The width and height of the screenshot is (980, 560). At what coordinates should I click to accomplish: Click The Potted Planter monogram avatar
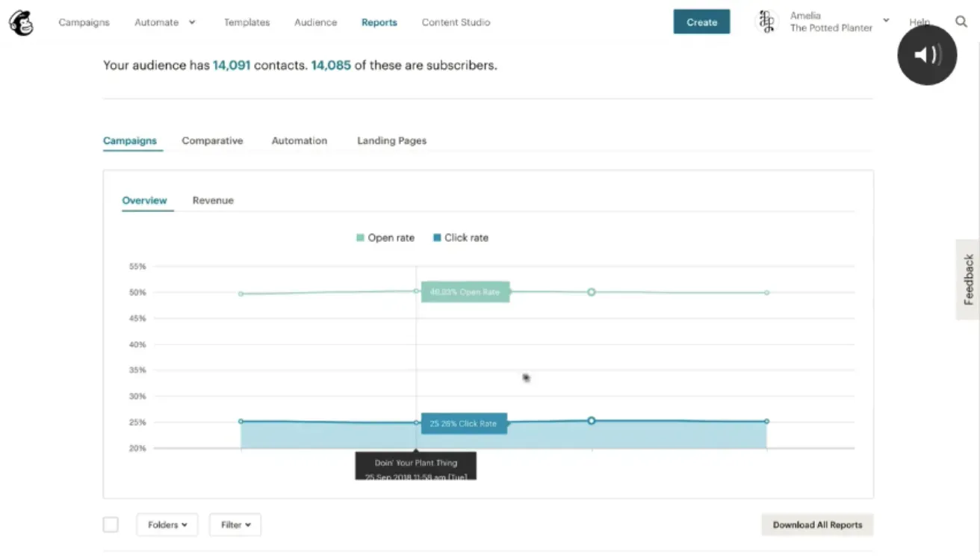(x=766, y=22)
